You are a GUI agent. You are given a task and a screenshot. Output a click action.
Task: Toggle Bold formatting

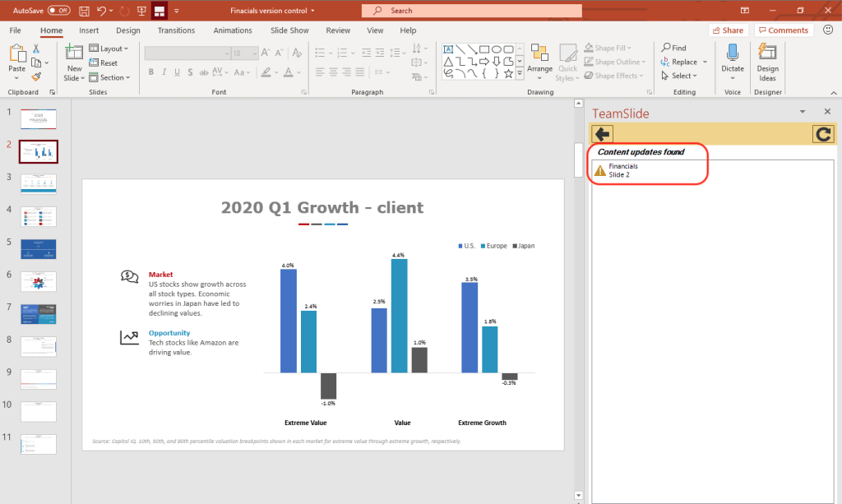(x=152, y=72)
